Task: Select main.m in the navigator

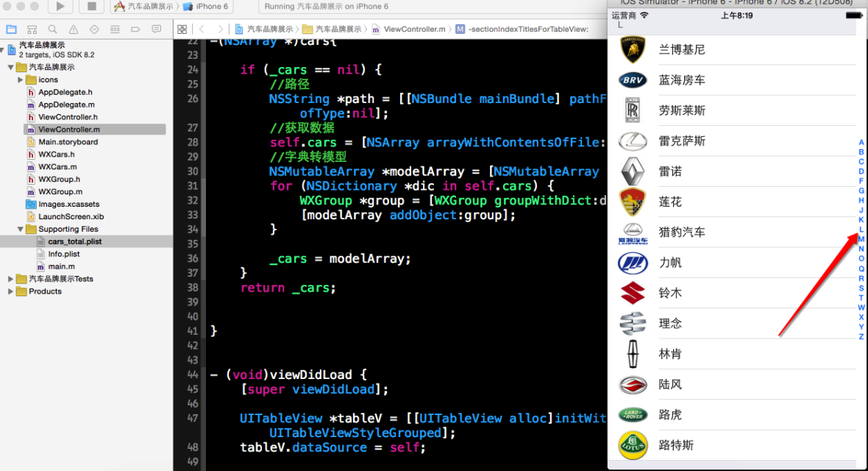Action: (62, 266)
